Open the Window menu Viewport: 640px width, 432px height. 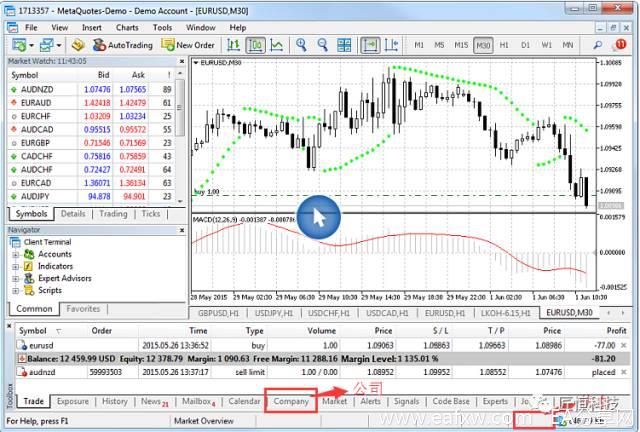[x=201, y=27]
